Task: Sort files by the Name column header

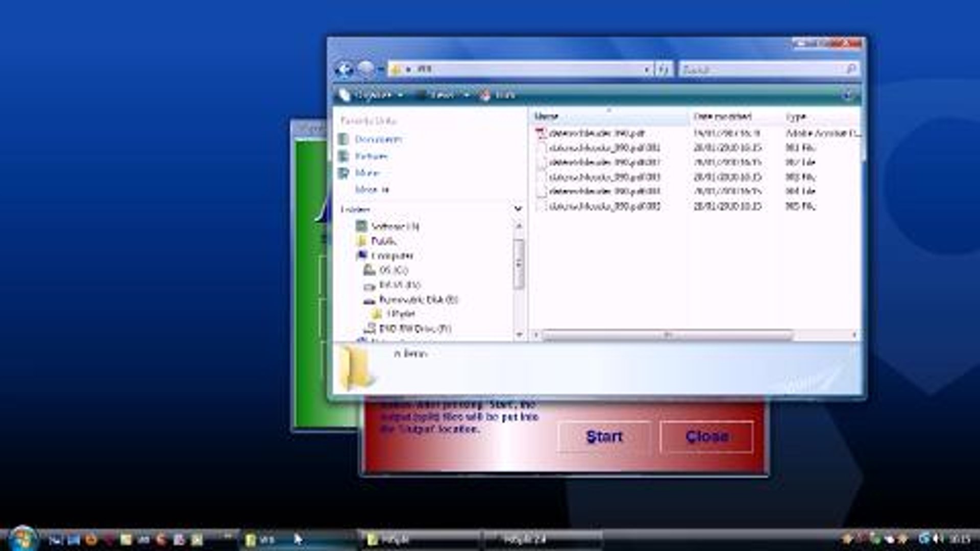Action: (x=561, y=116)
